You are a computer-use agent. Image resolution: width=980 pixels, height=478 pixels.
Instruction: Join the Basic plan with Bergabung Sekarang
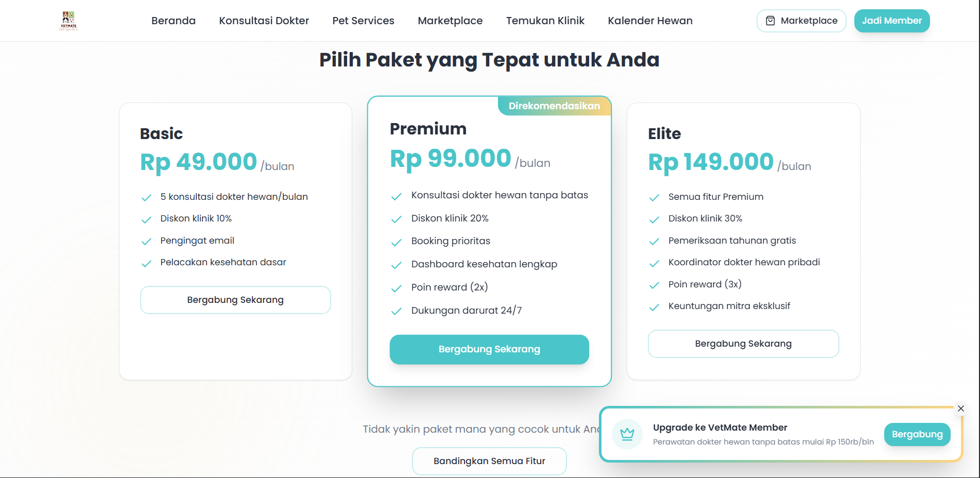tap(235, 300)
